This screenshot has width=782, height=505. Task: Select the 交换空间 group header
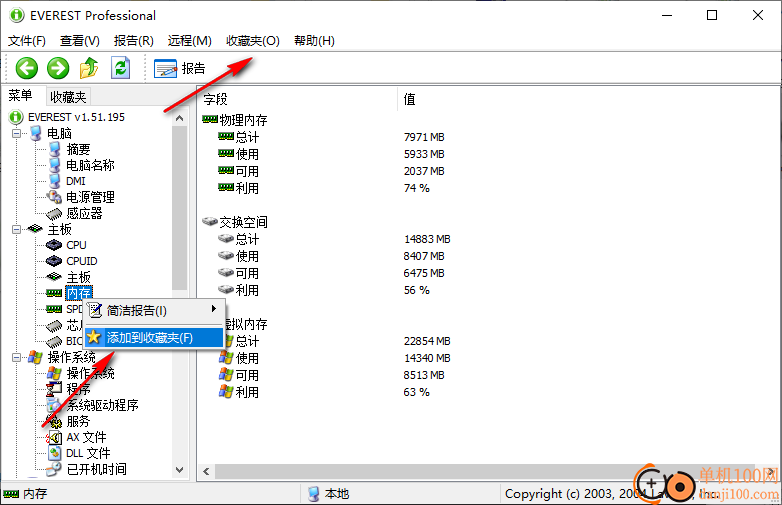243,222
